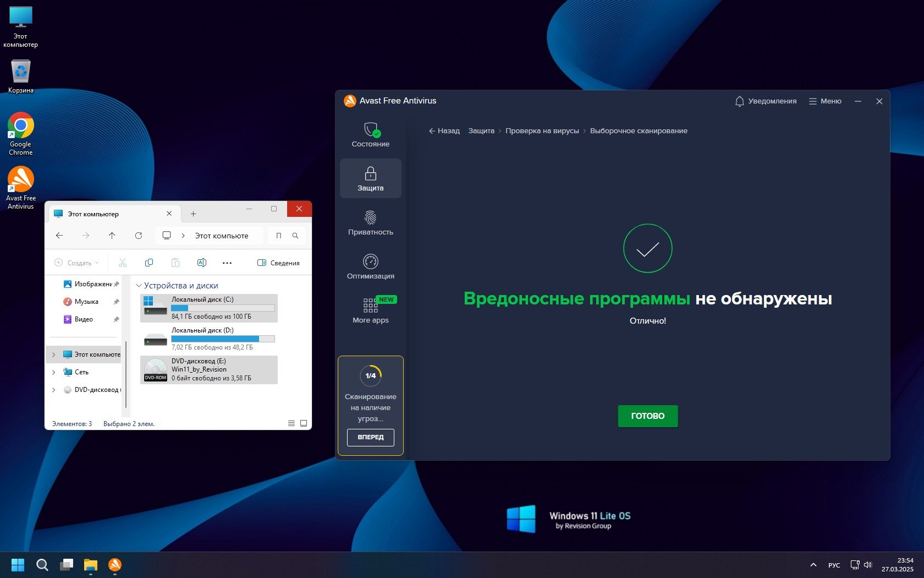Open More apps in the Avast sidebar
The image size is (924, 578).
371,311
